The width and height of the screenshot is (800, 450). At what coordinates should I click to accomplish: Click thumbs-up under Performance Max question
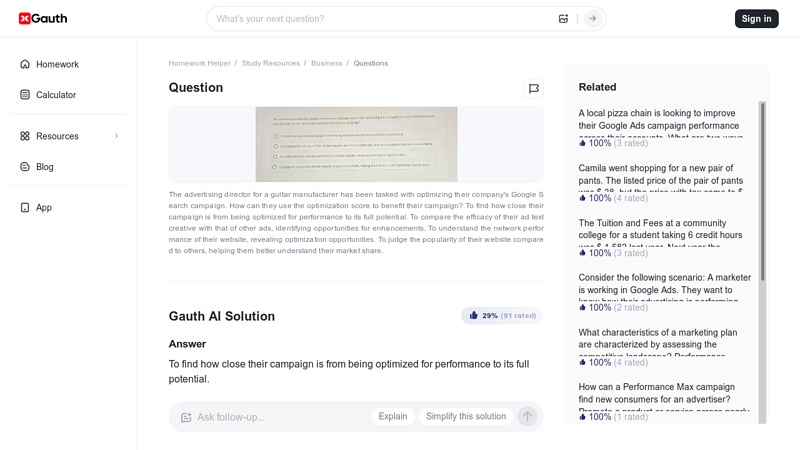point(582,417)
